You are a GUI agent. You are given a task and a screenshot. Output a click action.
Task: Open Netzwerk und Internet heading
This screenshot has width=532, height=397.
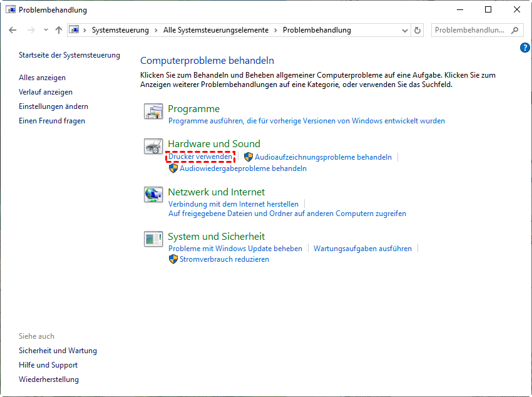click(x=217, y=192)
